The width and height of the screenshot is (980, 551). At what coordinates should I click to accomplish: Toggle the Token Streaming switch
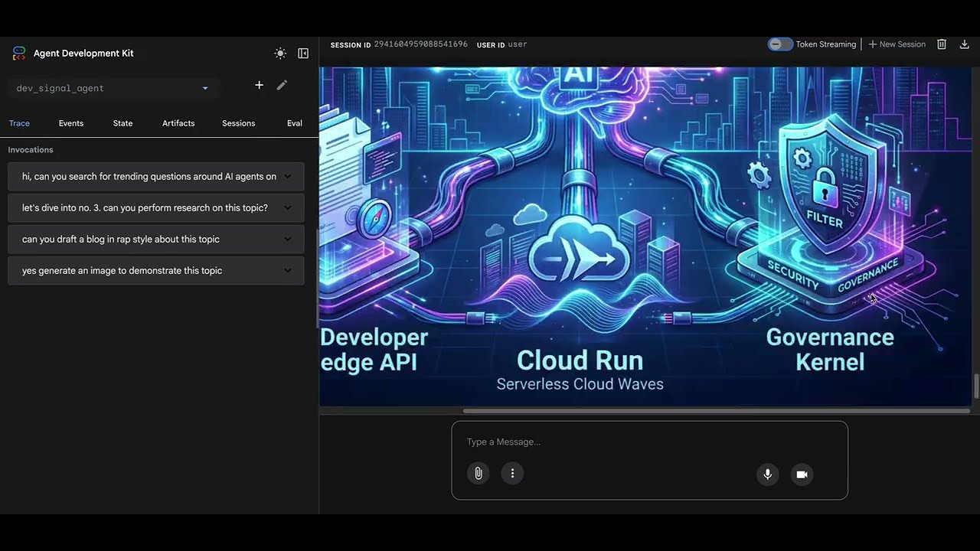coord(780,44)
